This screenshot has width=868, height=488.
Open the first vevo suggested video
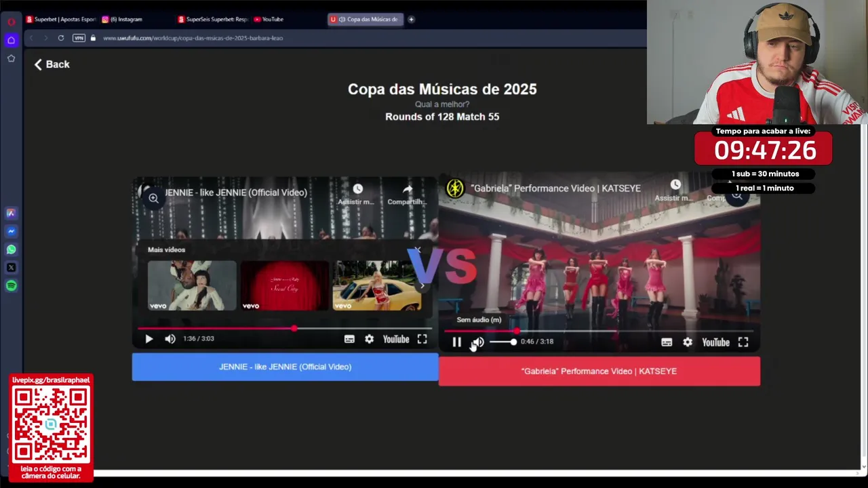pyautogui.click(x=192, y=285)
